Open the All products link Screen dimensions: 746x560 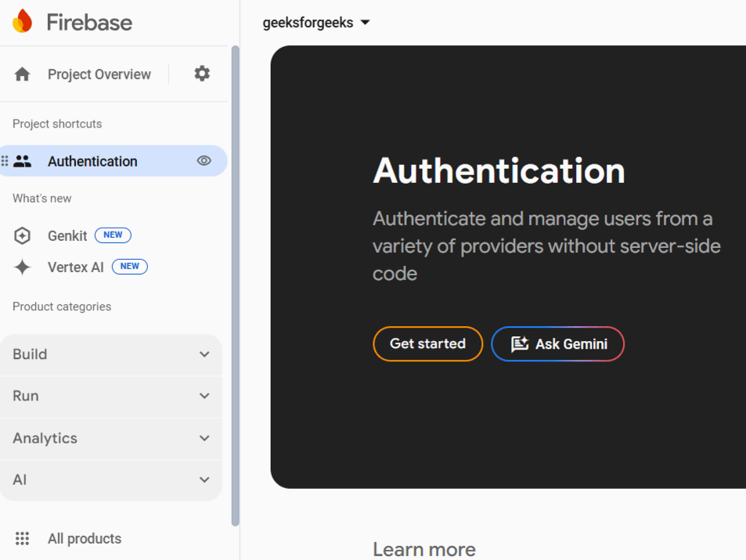pyautogui.click(x=85, y=539)
